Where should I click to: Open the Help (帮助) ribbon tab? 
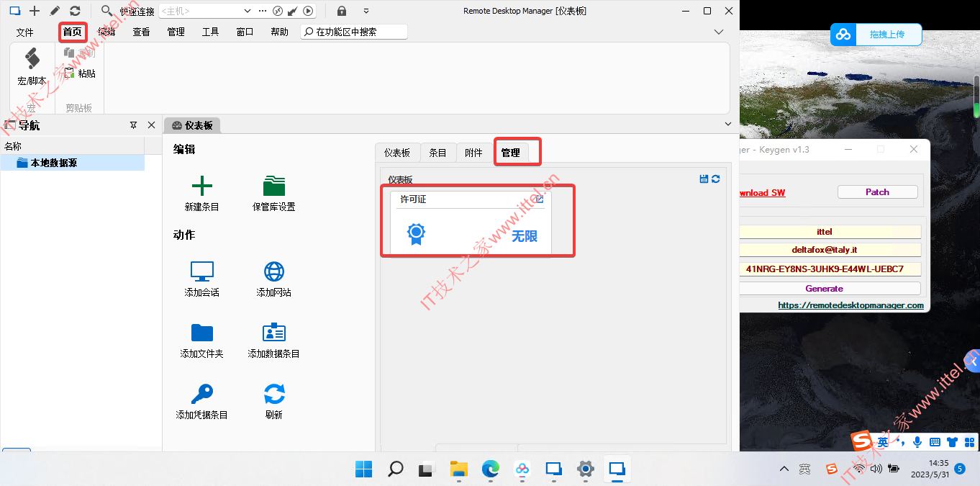click(x=279, y=32)
